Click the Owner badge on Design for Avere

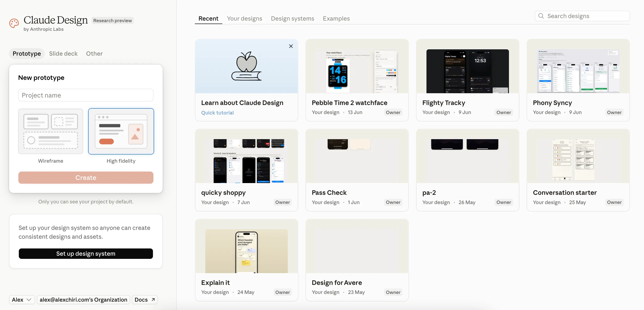pyautogui.click(x=393, y=292)
